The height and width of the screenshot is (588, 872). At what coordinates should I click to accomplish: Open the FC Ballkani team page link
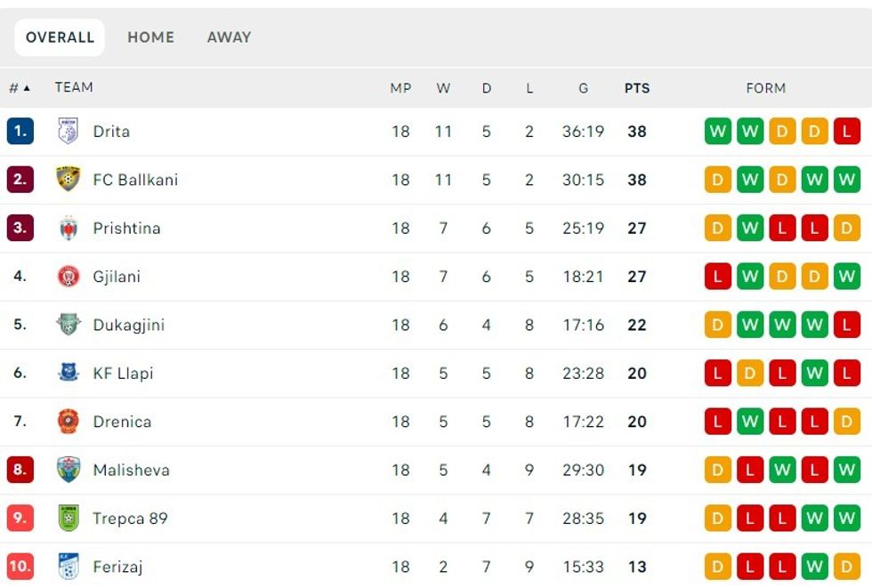(x=135, y=180)
